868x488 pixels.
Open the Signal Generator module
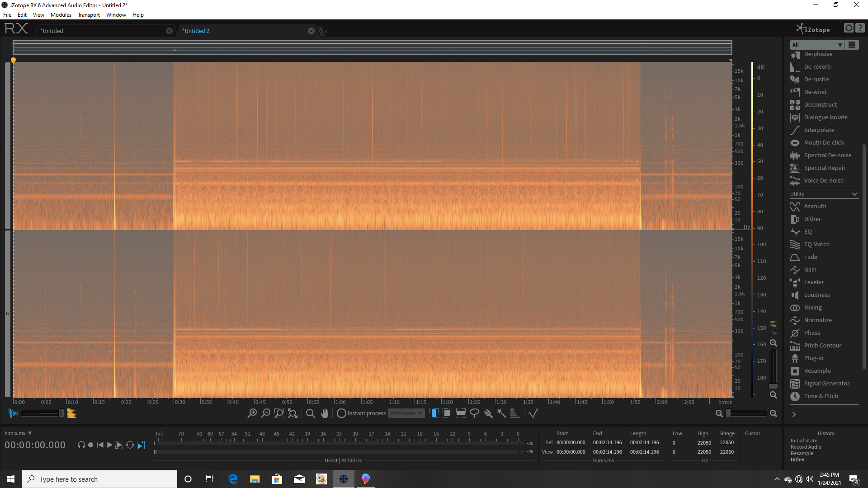click(826, 383)
